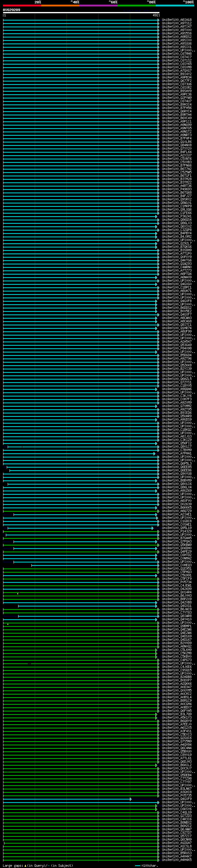The height and width of the screenshot is (868, 197).
Task: Select the UniRef100_B6VC49 label
Action: pos(177,118)
